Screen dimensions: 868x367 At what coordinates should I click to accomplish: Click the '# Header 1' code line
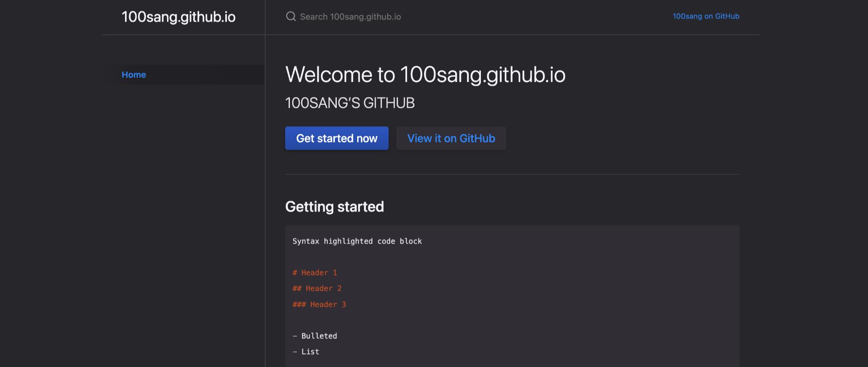click(x=315, y=273)
